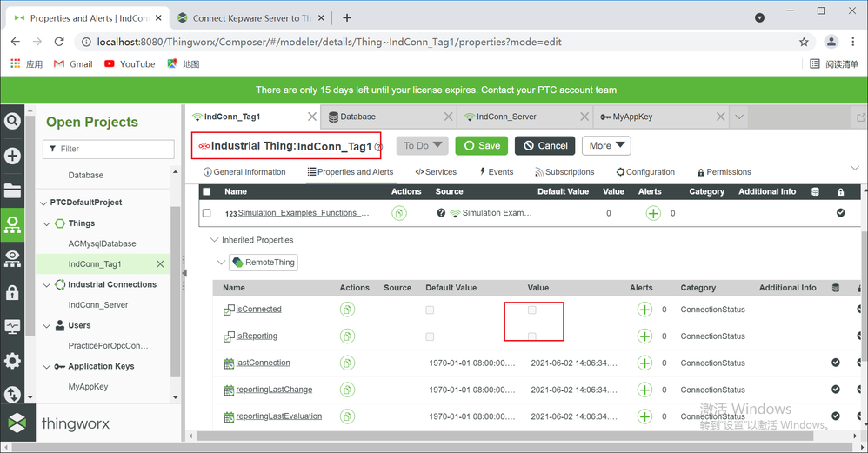This screenshot has width=868, height=453.
Task: Collapse Industrial Connections tree node
Action: 46,285
